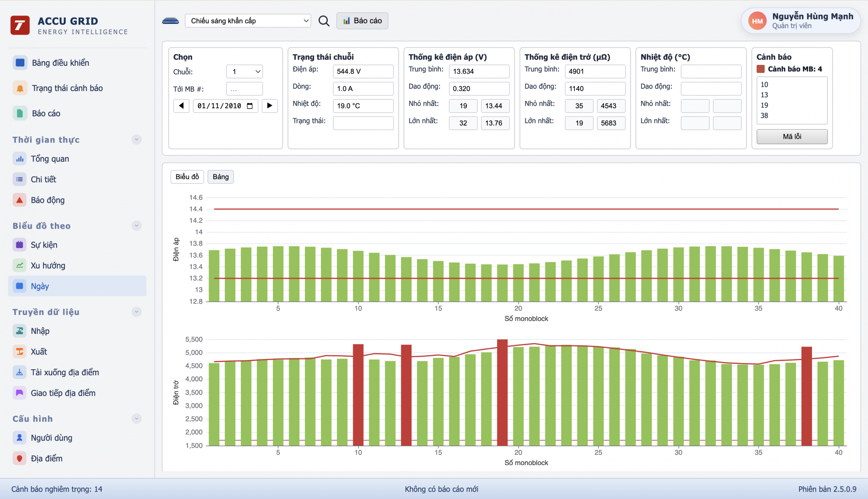
Task: Click the Tới MB # input field
Action: (x=244, y=89)
